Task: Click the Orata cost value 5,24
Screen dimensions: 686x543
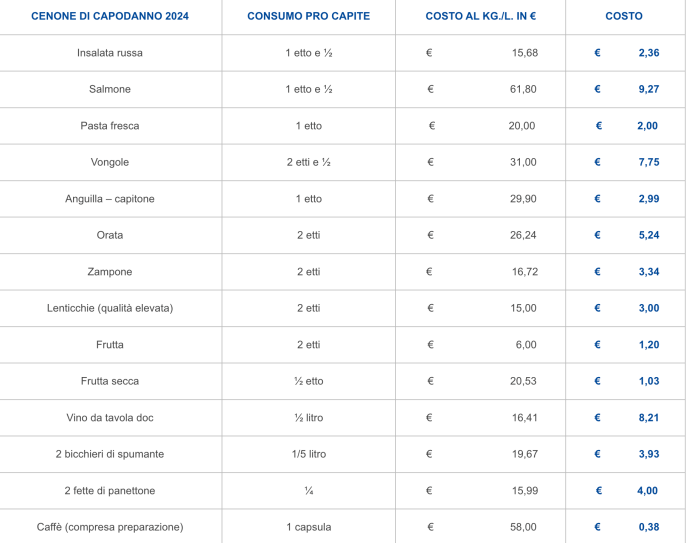Action: click(x=649, y=235)
